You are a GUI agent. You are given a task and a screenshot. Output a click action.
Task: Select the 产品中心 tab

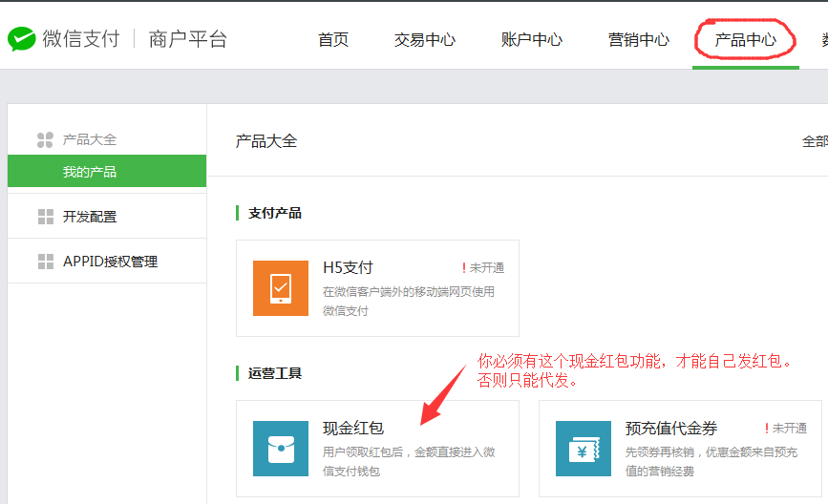click(746, 40)
